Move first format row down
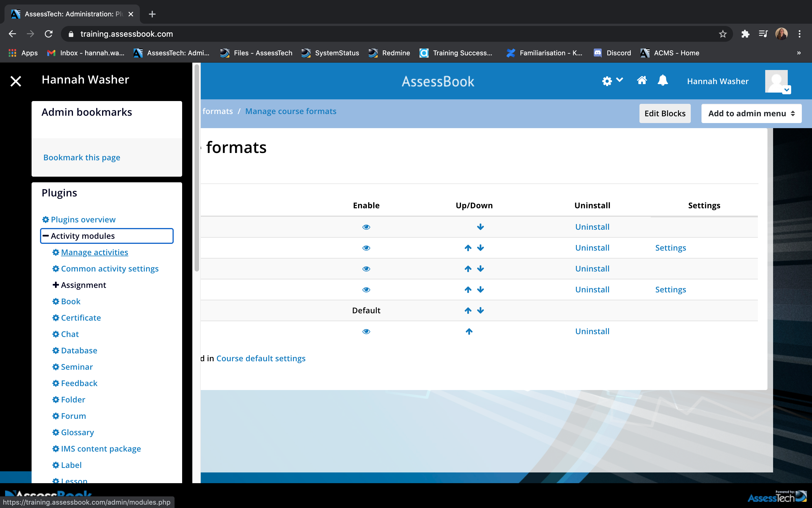The width and height of the screenshot is (812, 508). (480, 227)
